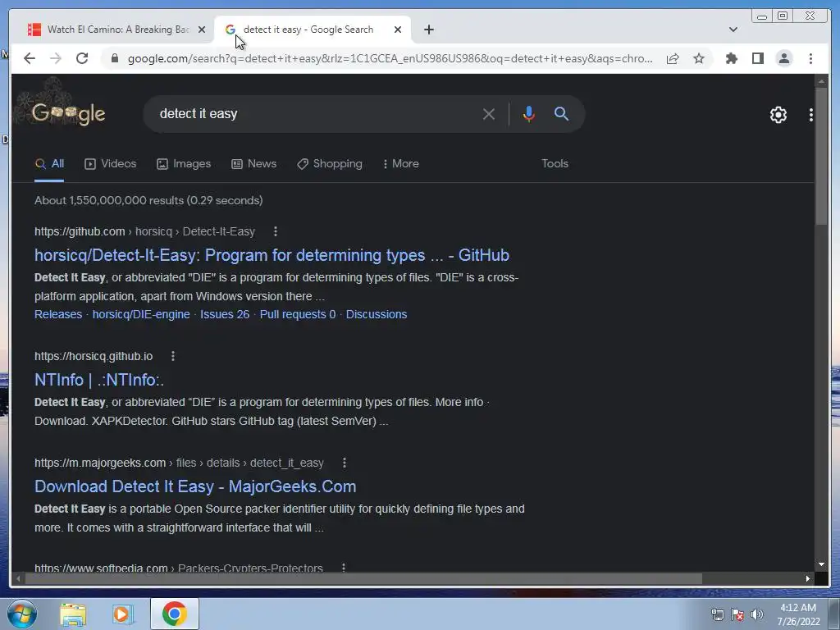Click the padlock site info icon

pos(115,58)
